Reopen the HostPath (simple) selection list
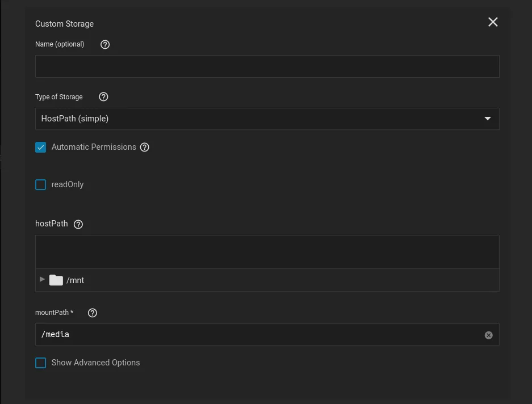Image resolution: width=532 pixels, height=404 pixels. click(x=267, y=119)
